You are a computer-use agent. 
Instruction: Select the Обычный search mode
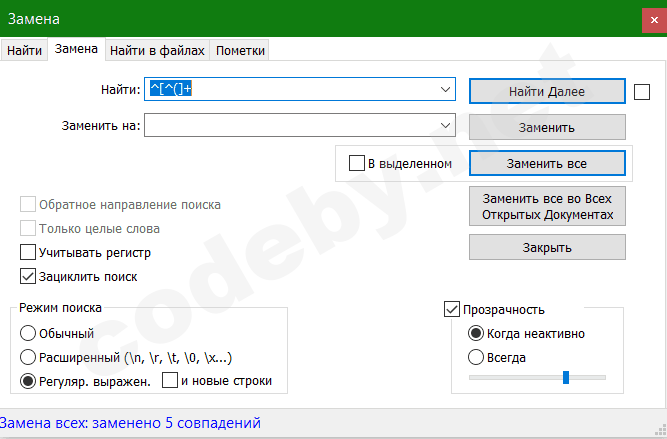(28, 333)
